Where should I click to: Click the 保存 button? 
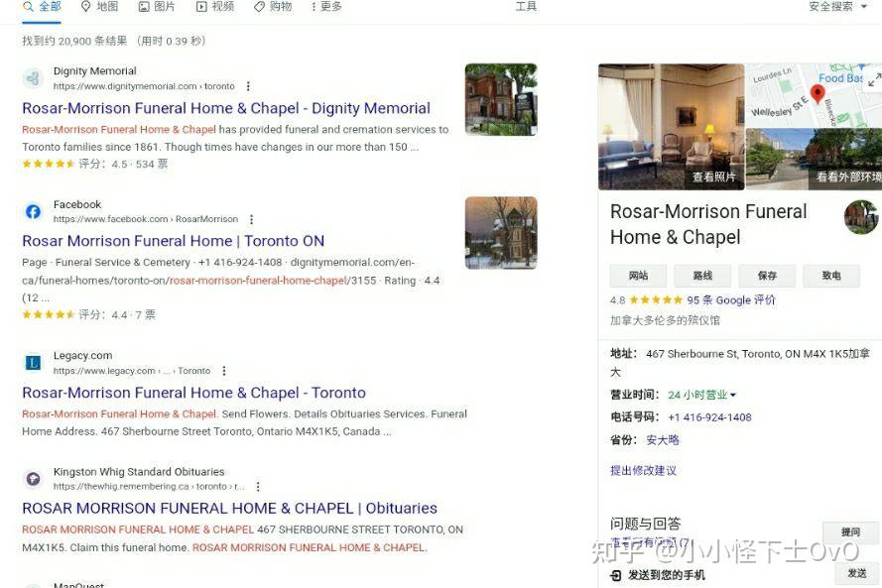coord(767,276)
